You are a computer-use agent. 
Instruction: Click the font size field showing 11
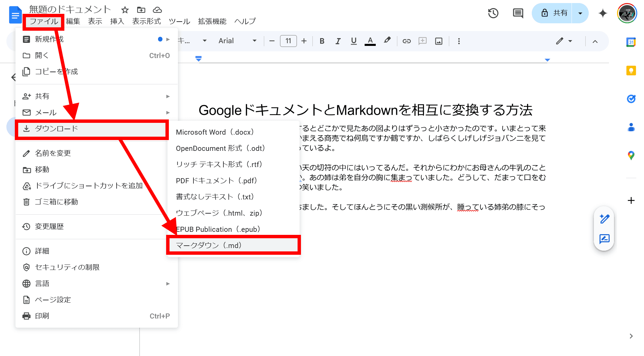click(x=288, y=41)
